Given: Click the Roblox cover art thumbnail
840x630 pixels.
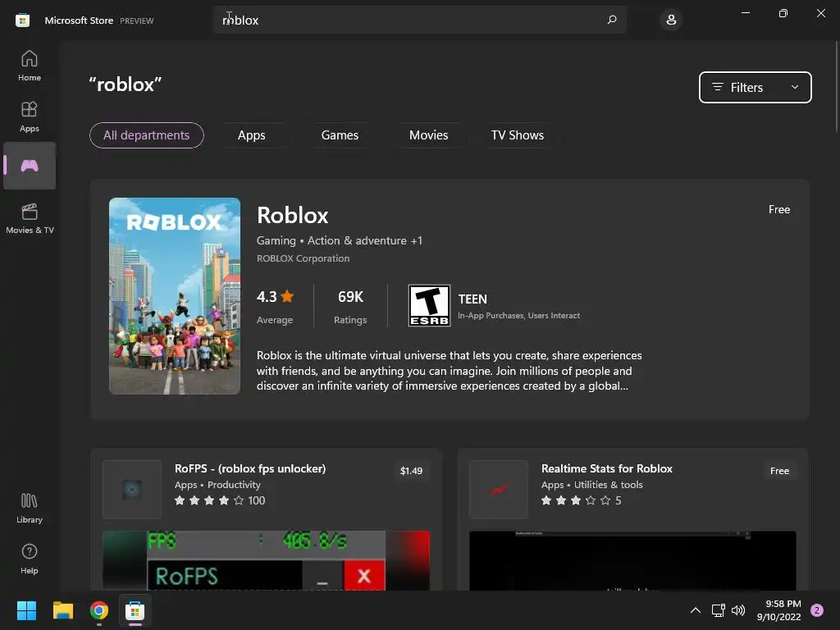Looking at the screenshot, I should (175, 296).
